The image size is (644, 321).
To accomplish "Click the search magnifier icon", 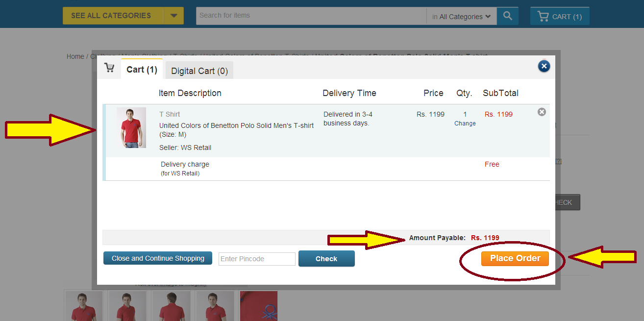I will (508, 16).
